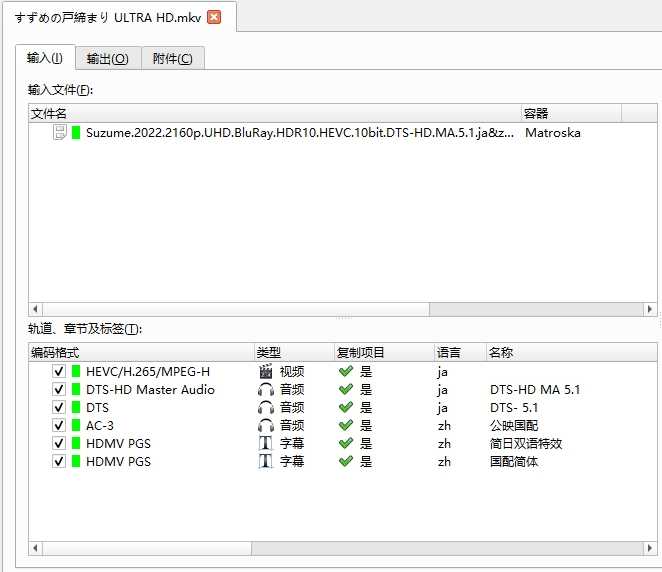
Task: Open the 附件(C) tab
Action: (x=173, y=59)
